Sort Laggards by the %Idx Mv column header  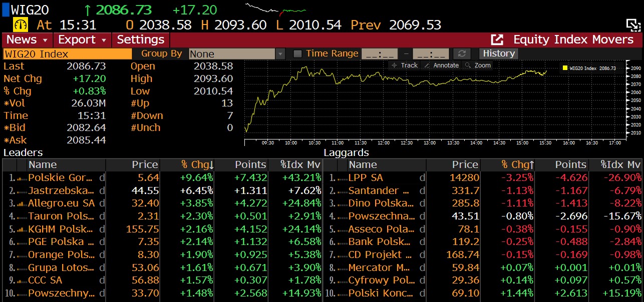coord(616,164)
